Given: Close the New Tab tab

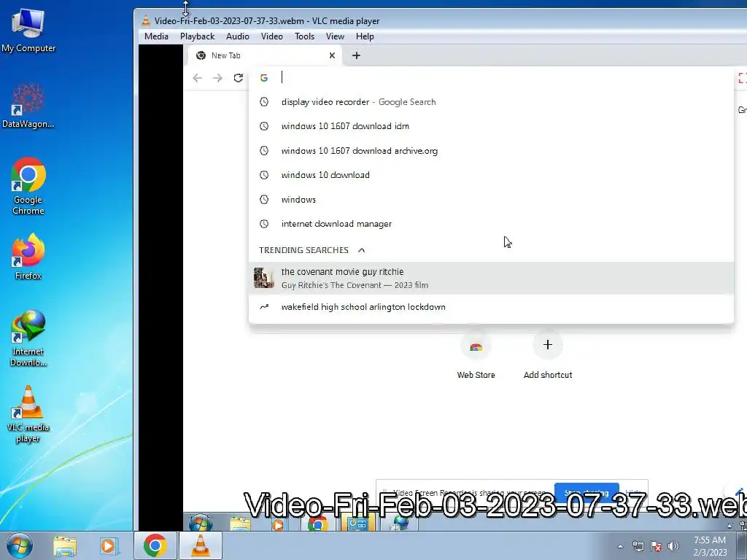Looking at the screenshot, I should (332, 55).
